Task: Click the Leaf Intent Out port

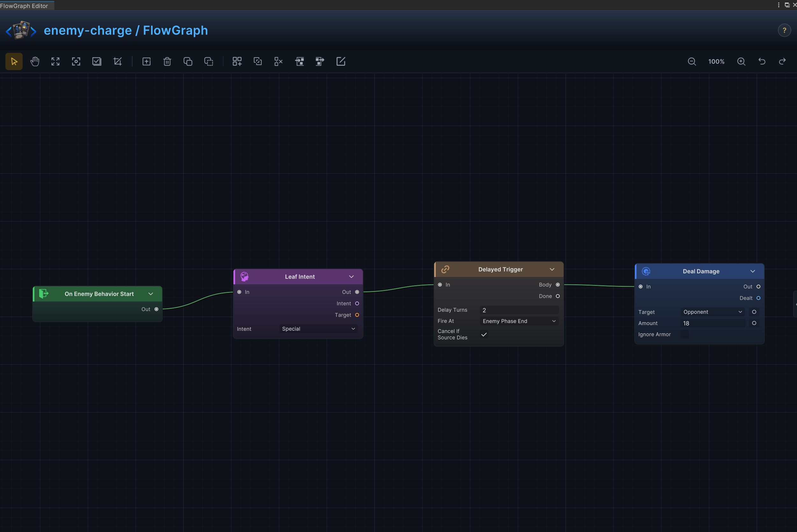Action: 357,292
